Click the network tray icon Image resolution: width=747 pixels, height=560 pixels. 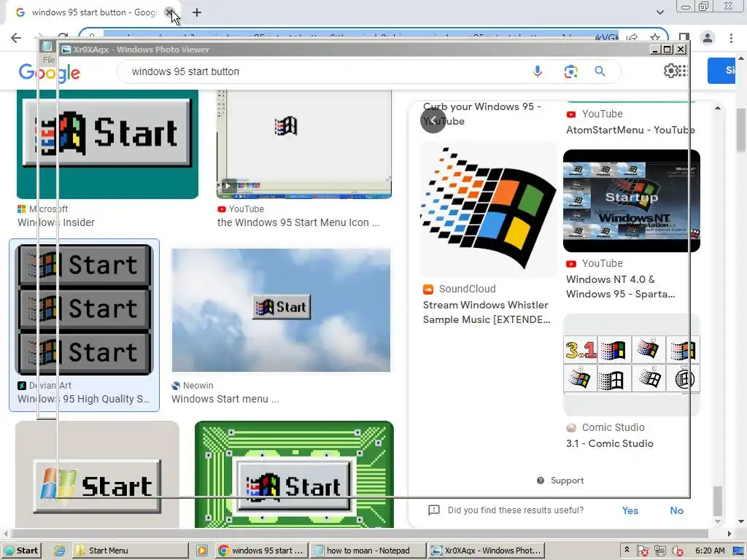coord(659,551)
